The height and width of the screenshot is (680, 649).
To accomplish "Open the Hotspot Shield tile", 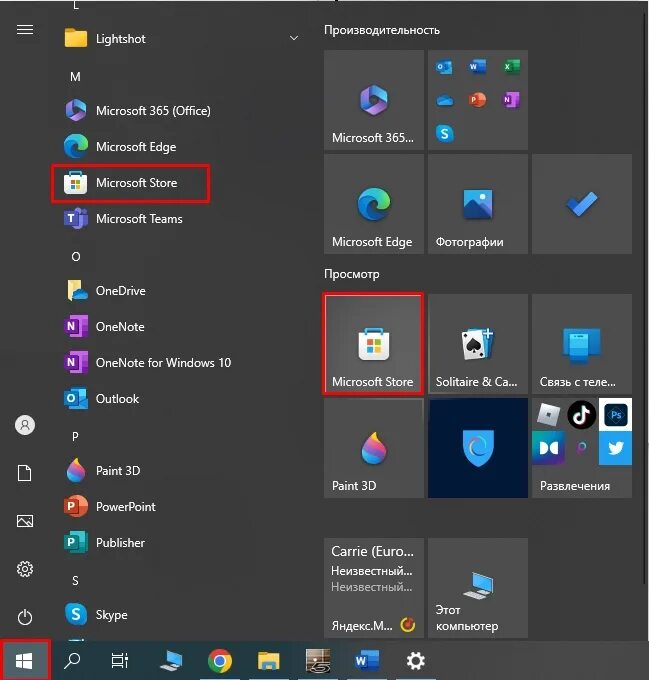I will coord(478,448).
